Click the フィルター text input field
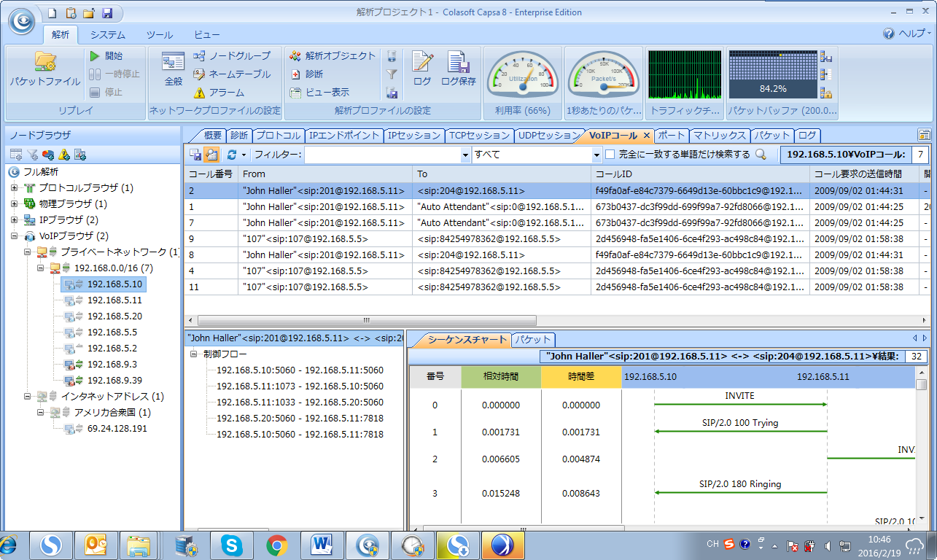 (382, 155)
